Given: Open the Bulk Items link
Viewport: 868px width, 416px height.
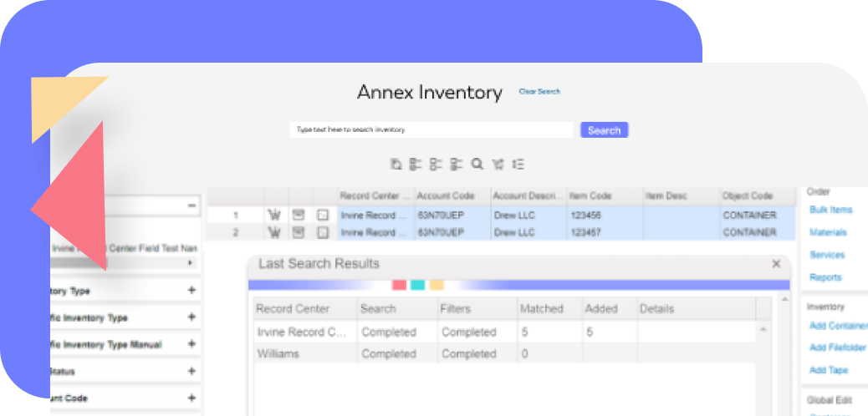Looking at the screenshot, I should click(x=831, y=210).
